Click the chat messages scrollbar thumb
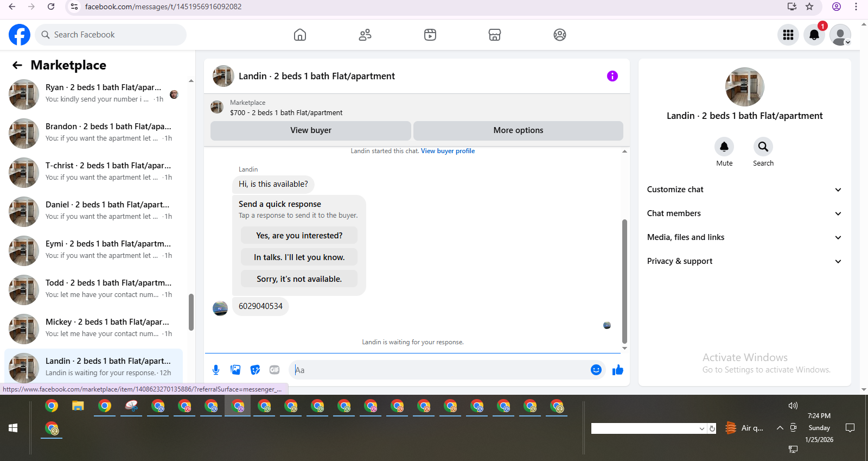The image size is (868, 461). click(624, 281)
